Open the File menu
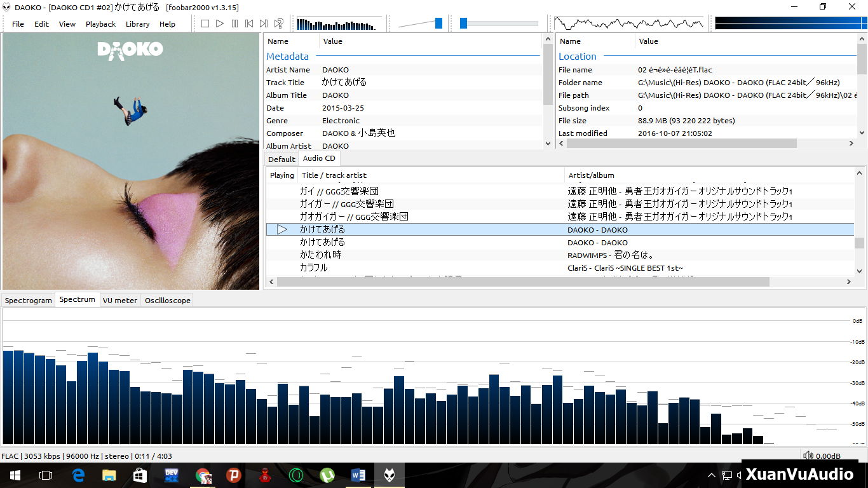Viewport: 868px width, 488px height. (x=18, y=24)
